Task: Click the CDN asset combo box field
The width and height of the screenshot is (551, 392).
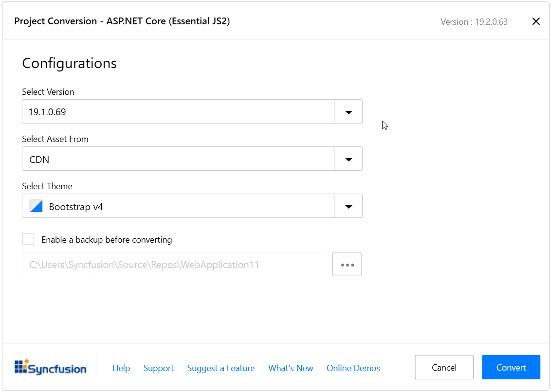Action: click(x=192, y=159)
